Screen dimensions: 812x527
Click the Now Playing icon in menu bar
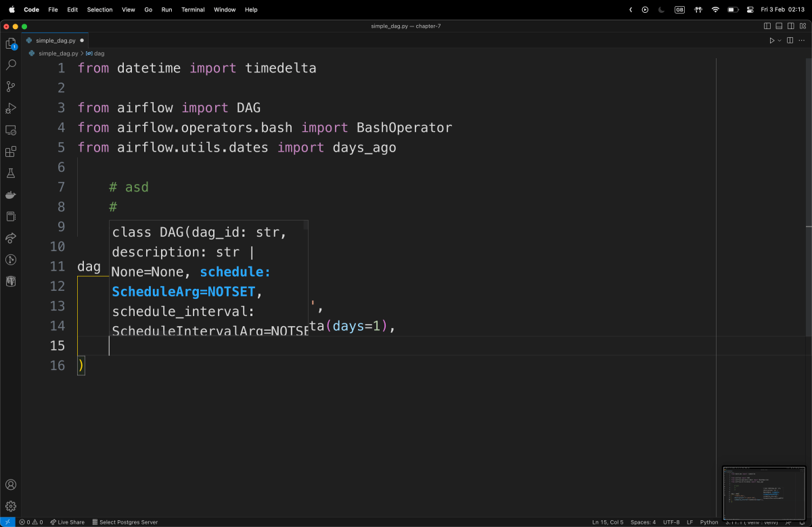click(x=645, y=9)
